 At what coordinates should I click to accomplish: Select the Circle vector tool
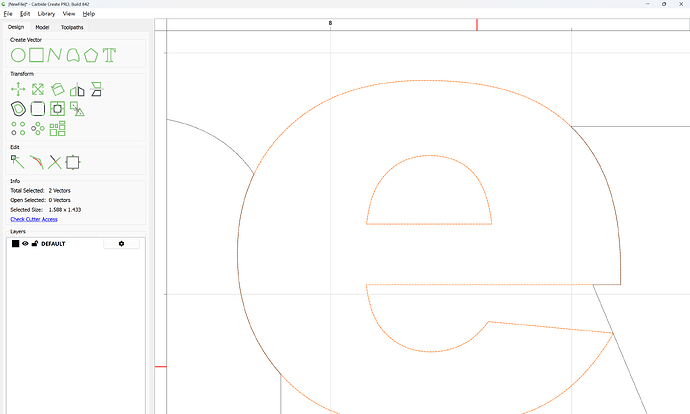18,54
